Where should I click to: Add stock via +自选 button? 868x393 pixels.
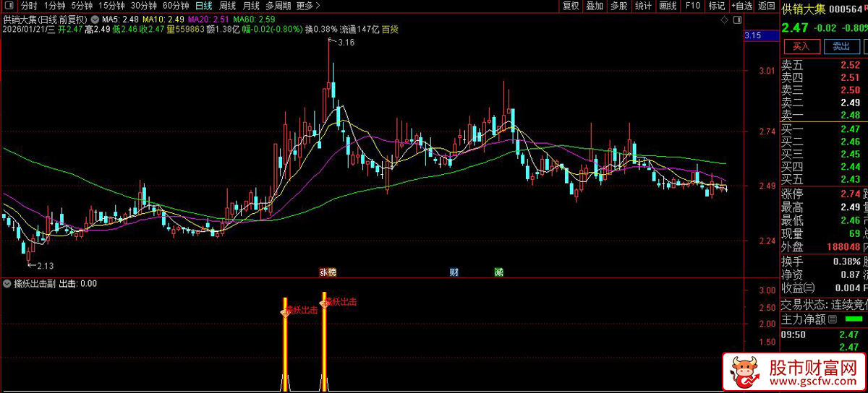tap(741, 6)
